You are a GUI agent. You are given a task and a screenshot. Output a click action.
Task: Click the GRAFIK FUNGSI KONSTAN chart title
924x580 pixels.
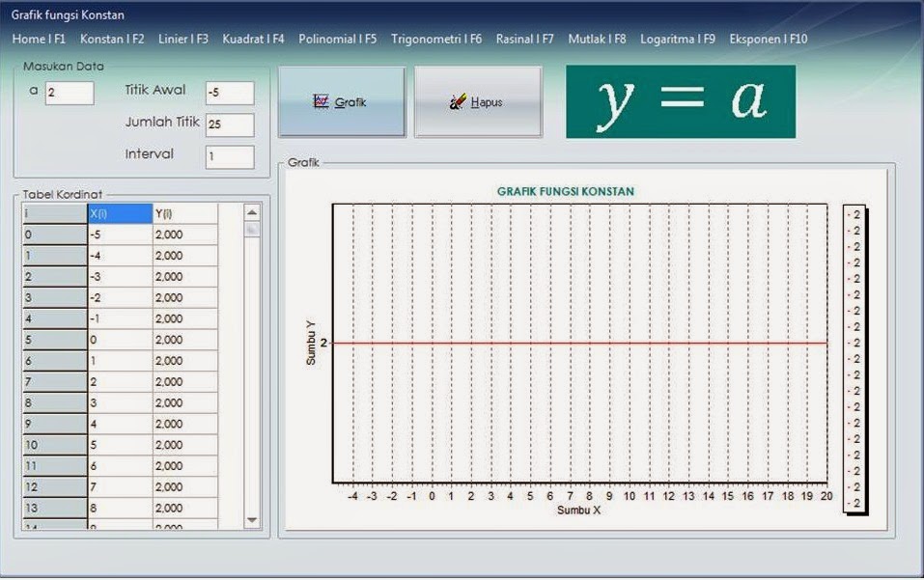click(x=566, y=191)
